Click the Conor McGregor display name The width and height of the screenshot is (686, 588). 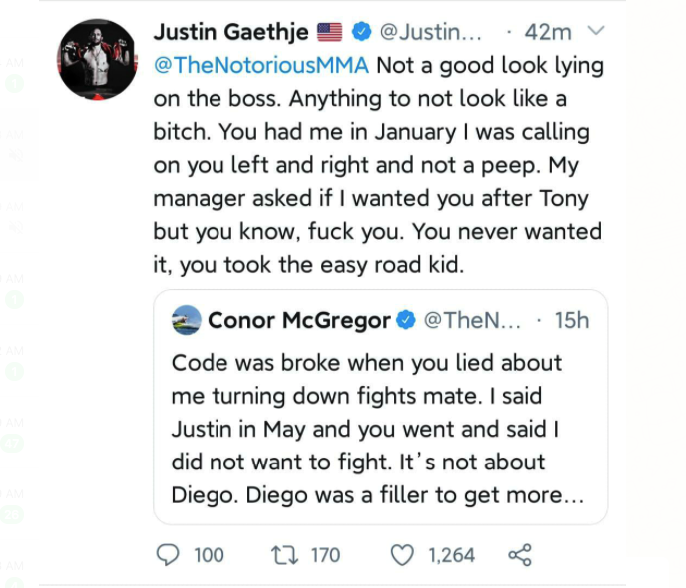point(299,320)
